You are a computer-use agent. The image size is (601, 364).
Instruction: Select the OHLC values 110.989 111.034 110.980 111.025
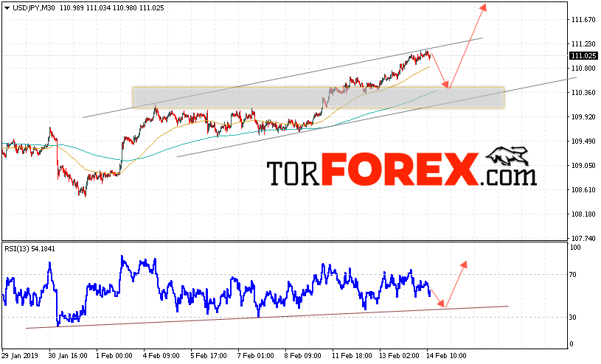pyautogui.click(x=112, y=7)
